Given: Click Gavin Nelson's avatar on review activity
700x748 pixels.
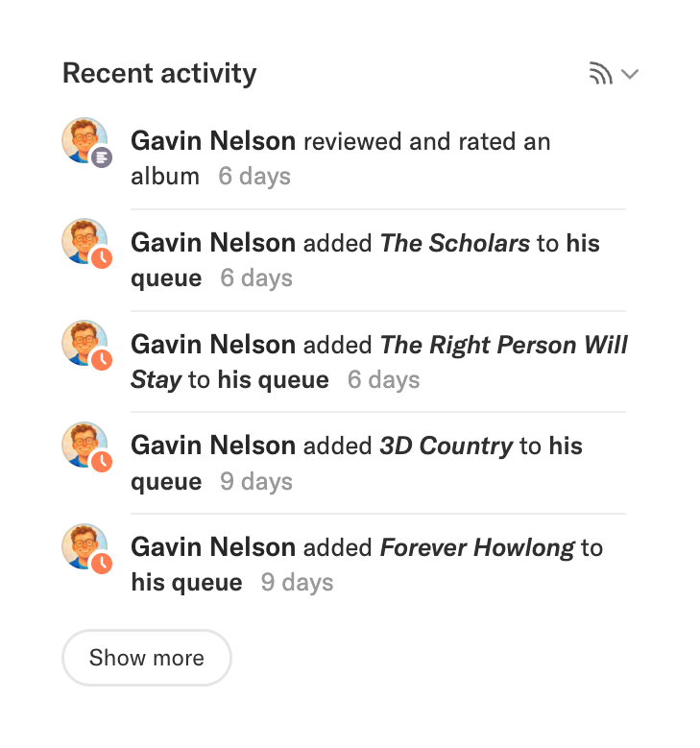Looking at the screenshot, I should coord(84,140).
